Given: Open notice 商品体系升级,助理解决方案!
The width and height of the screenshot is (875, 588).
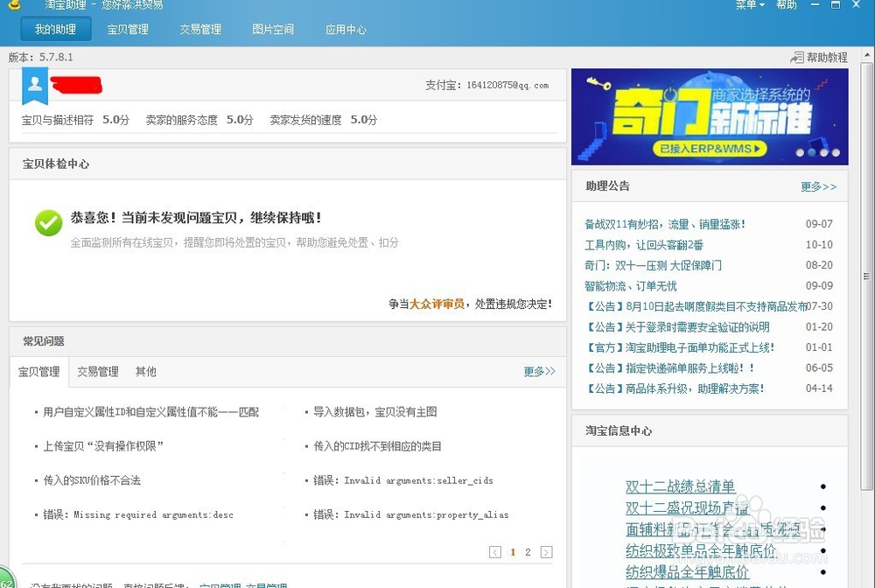Looking at the screenshot, I should [674, 388].
